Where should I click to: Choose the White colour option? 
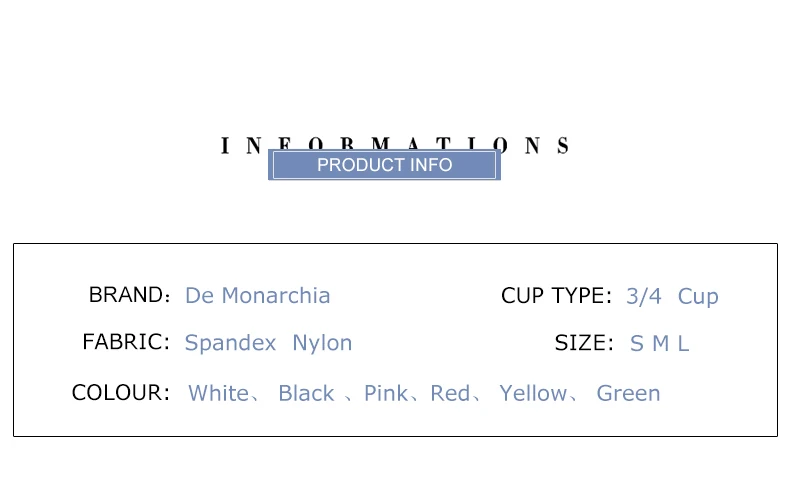(x=218, y=393)
